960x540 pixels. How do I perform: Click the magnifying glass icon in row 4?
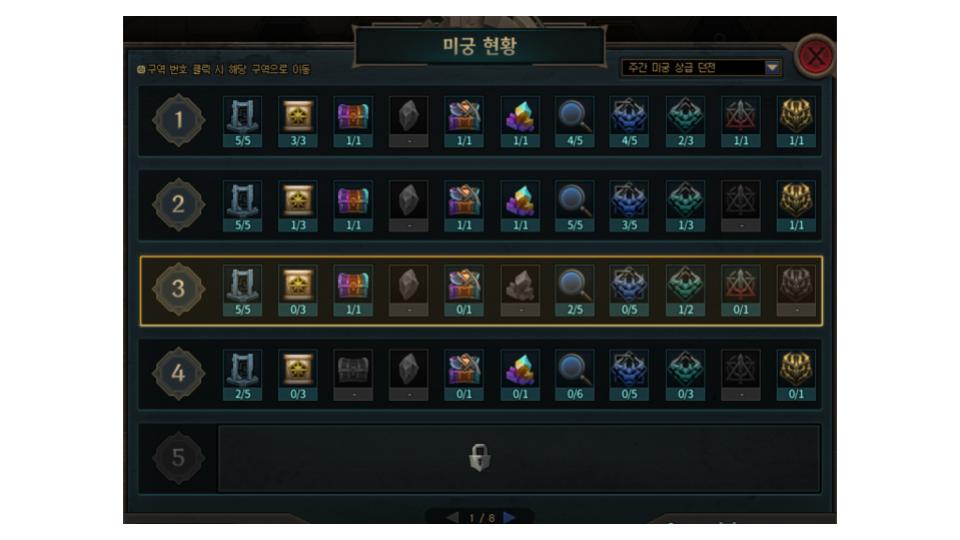[x=575, y=369]
